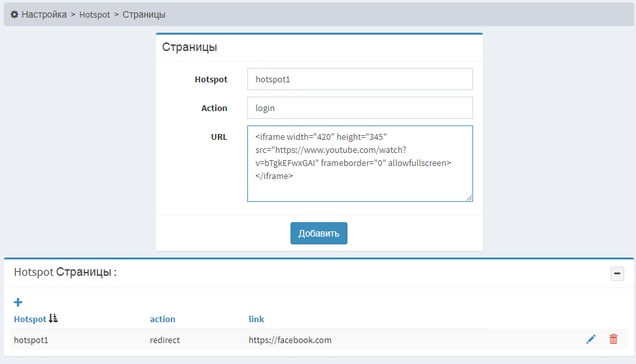Click the Action field containing login
This screenshot has height=364, width=636.
[360, 108]
